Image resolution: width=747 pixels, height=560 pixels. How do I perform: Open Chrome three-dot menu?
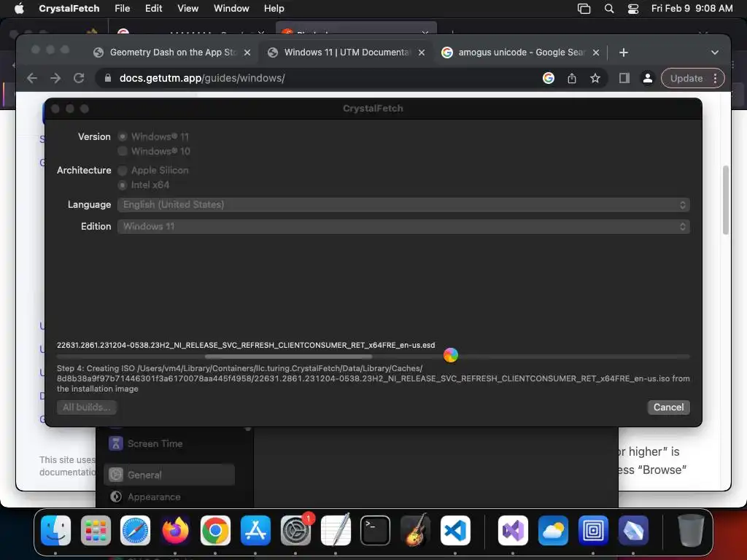point(715,79)
